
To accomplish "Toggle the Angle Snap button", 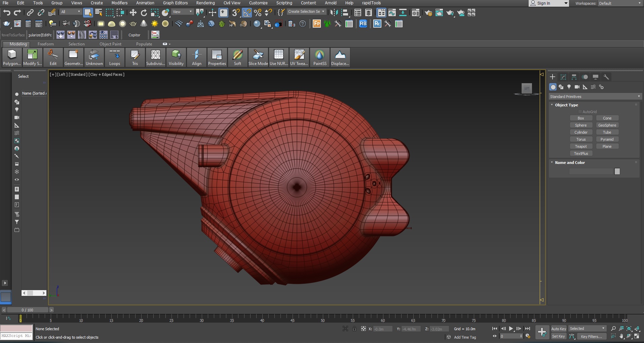I will (247, 13).
